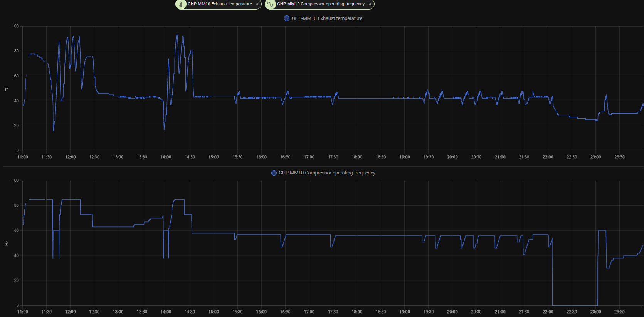Viewport: 644px width, 317px height.
Task: Click 13:00 on the Exhaust temperature time axis
Action: pos(118,157)
